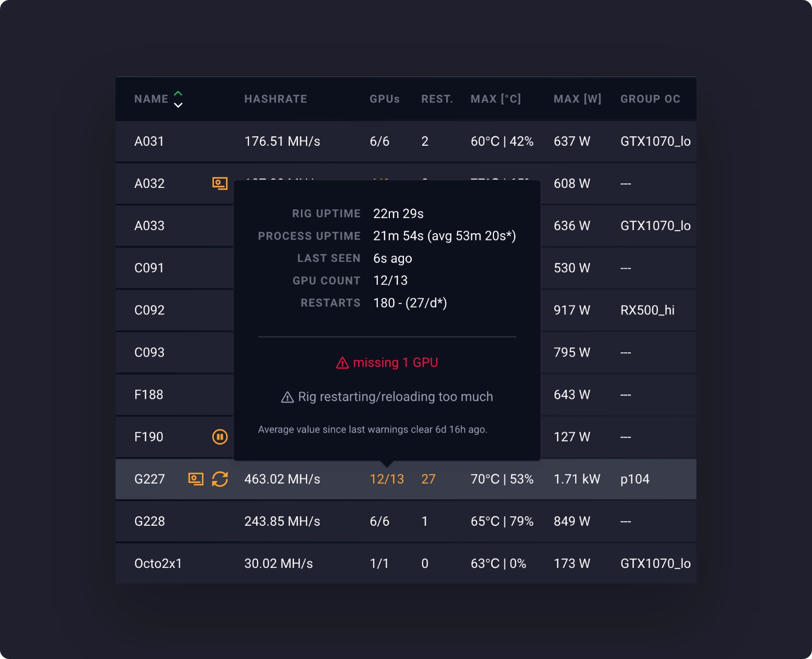This screenshot has width=812, height=659.
Task: Sort ascending with NAME up arrow
Action: (178, 94)
